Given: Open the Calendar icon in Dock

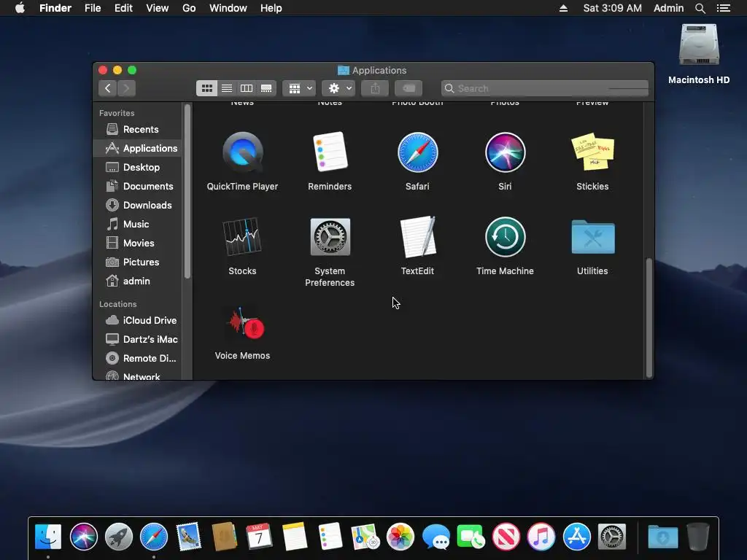Looking at the screenshot, I should click(x=259, y=537).
